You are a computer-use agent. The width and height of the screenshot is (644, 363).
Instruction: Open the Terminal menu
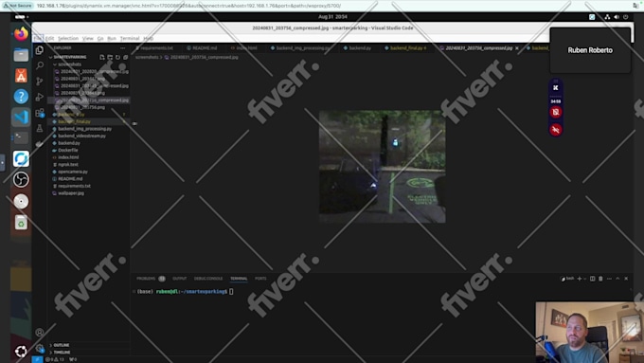[130, 38]
